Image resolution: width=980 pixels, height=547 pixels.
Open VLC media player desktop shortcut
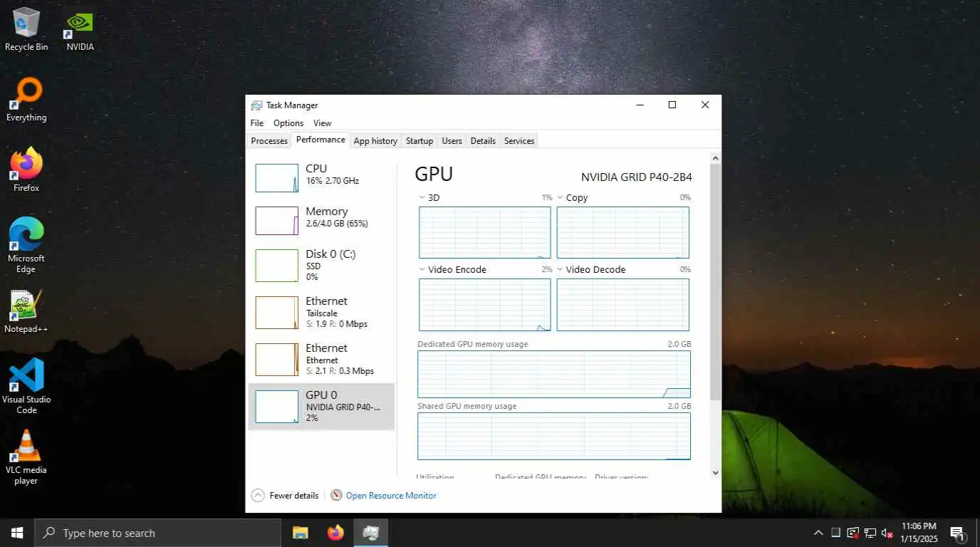pos(26,457)
